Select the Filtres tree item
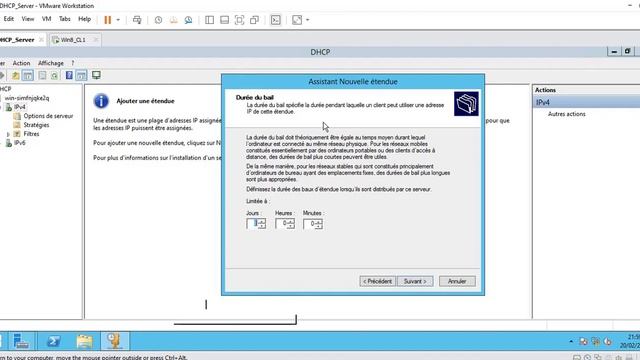 click(x=31, y=134)
